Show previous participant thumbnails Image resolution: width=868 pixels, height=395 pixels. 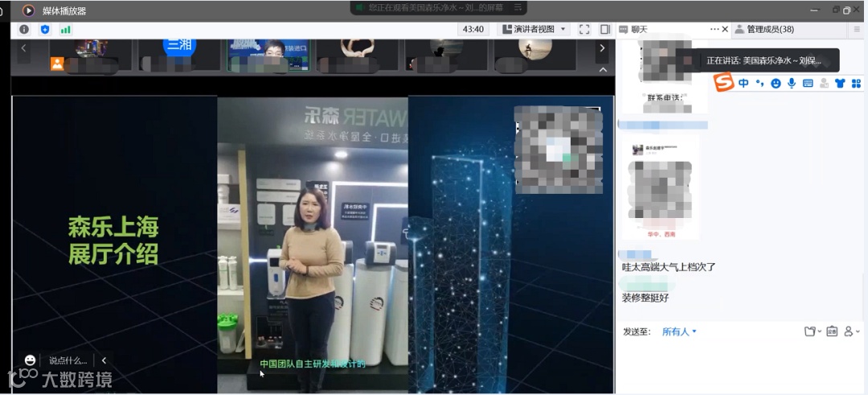point(23,48)
